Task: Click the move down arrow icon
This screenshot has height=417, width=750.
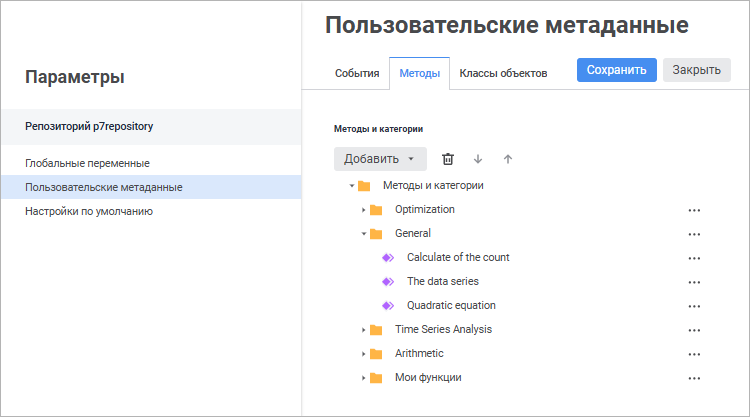Action: pos(478,159)
